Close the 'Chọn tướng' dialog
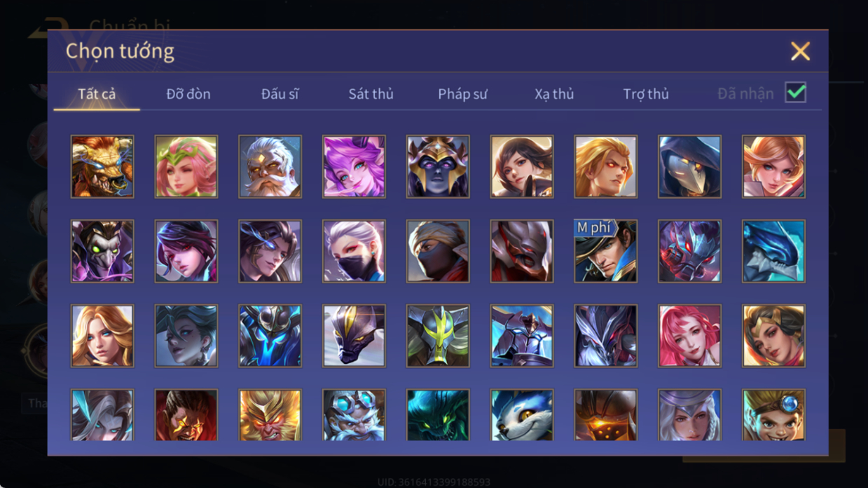The width and height of the screenshot is (868, 488). click(x=800, y=51)
